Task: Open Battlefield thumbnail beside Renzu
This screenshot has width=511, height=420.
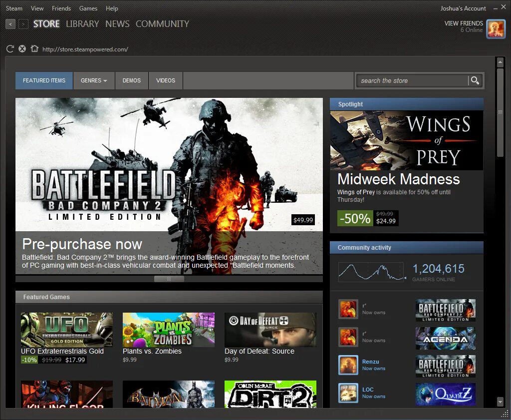Action: [x=446, y=367]
